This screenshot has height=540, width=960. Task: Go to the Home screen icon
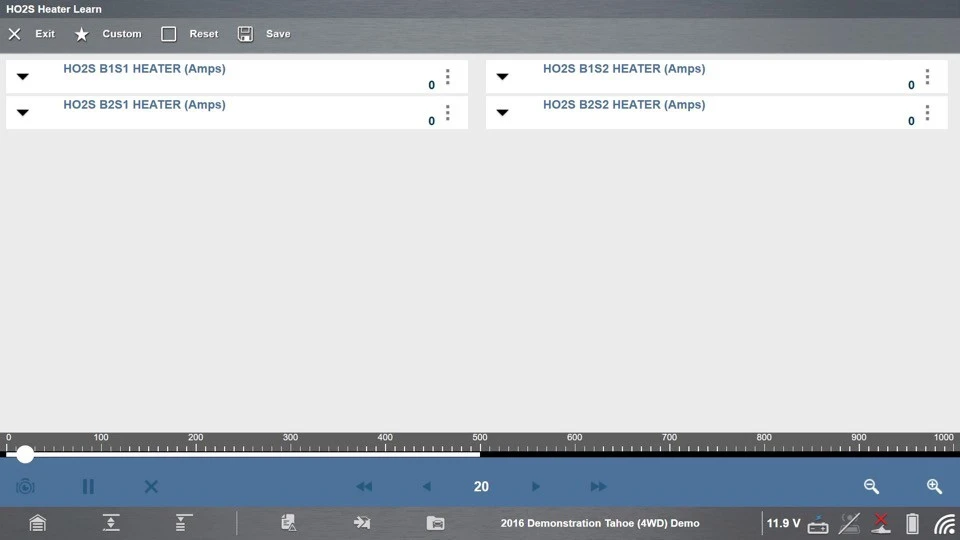38,523
